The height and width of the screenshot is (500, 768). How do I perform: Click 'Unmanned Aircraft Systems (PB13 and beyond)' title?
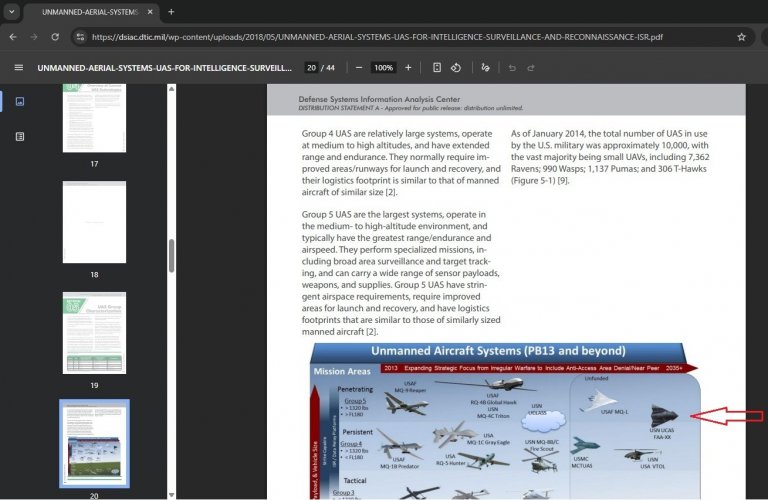click(498, 351)
